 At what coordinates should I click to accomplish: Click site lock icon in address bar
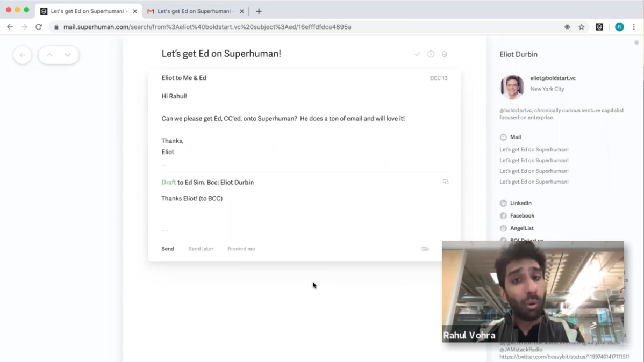(56, 27)
